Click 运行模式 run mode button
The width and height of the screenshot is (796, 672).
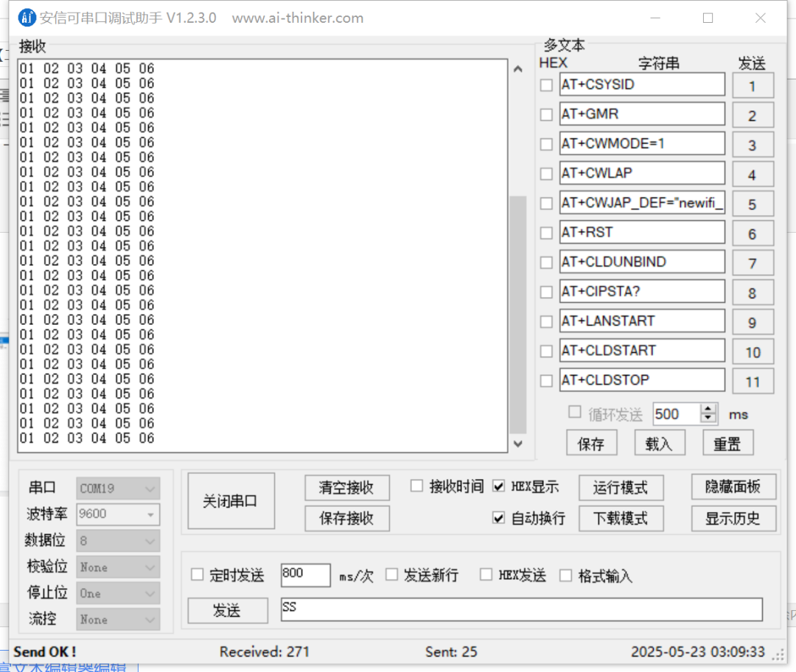click(x=621, y=487)
